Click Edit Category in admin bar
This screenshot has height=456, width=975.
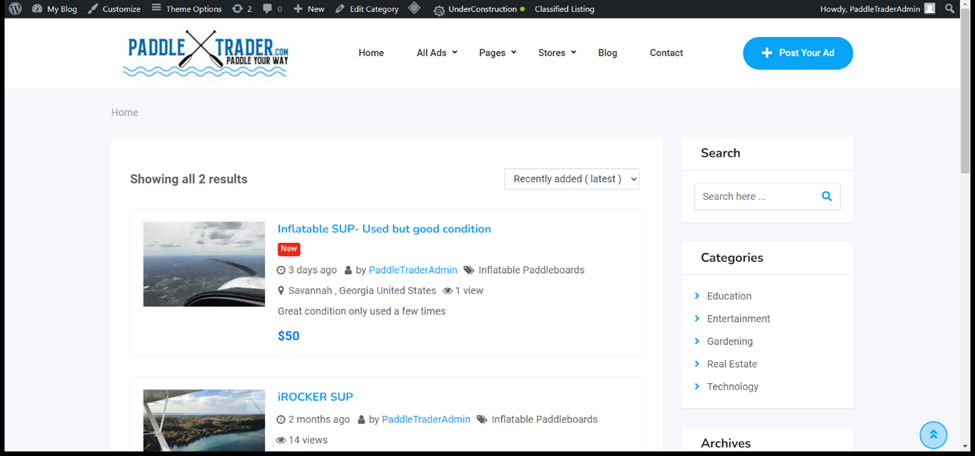point(367,9)
